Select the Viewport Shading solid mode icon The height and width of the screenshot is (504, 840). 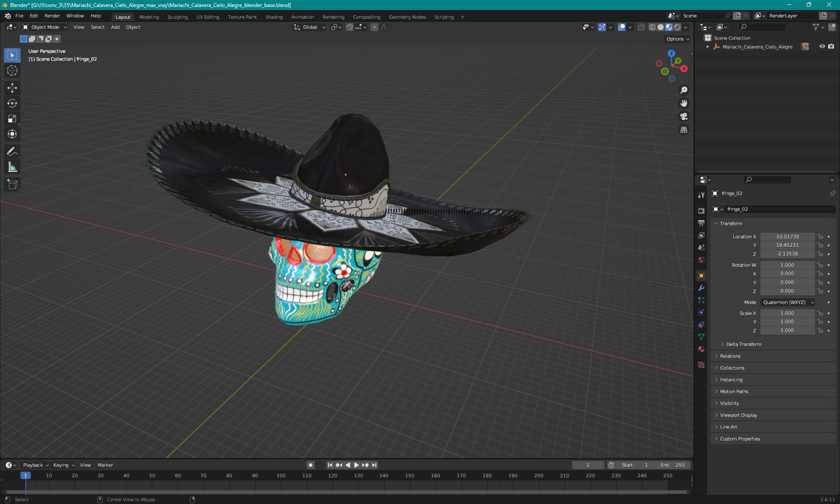click(659, 27)
